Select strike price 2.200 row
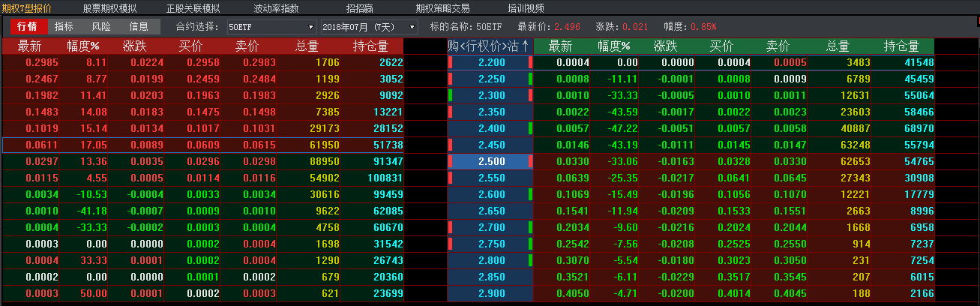 tap(490, 62)
